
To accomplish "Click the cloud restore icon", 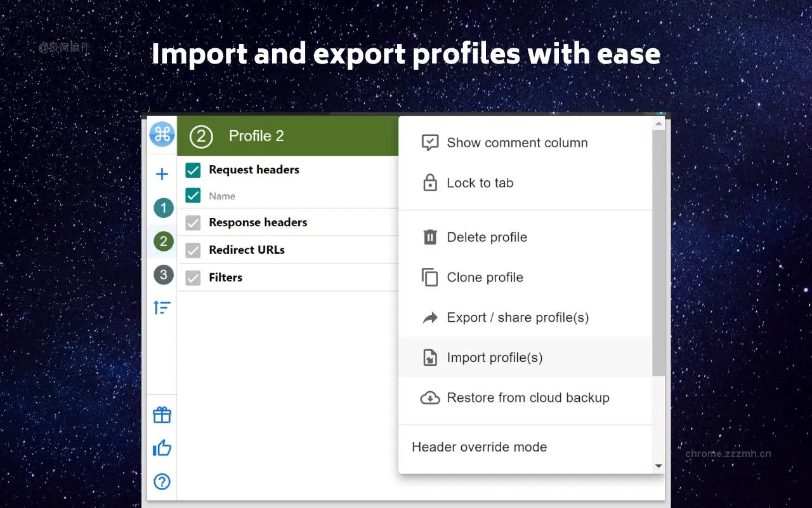I will pos(430,398).
